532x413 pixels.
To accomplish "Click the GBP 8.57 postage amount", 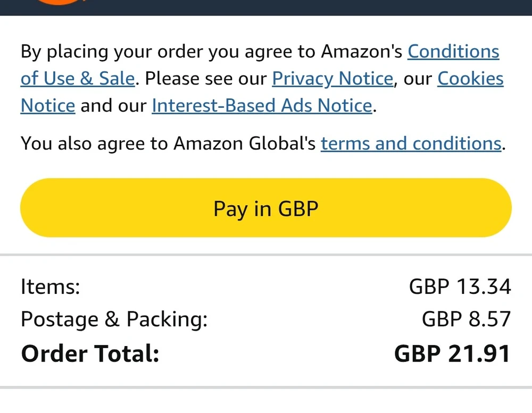I will pos(466,319).
